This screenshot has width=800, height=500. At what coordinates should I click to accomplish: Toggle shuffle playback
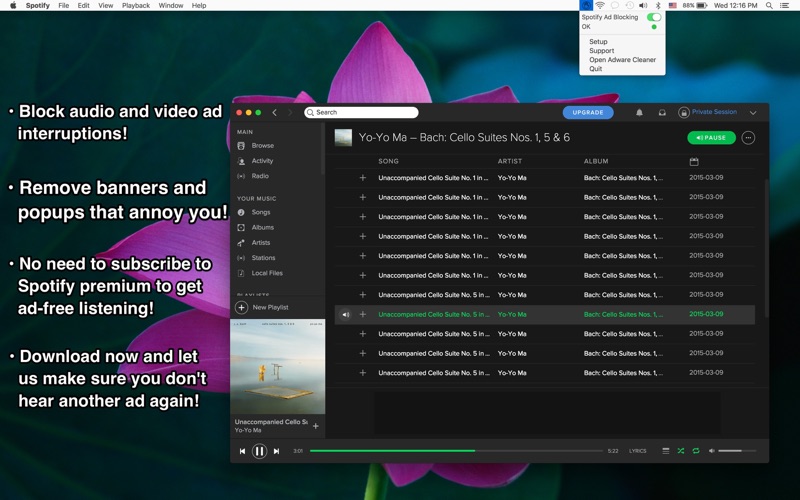(681, 451)
